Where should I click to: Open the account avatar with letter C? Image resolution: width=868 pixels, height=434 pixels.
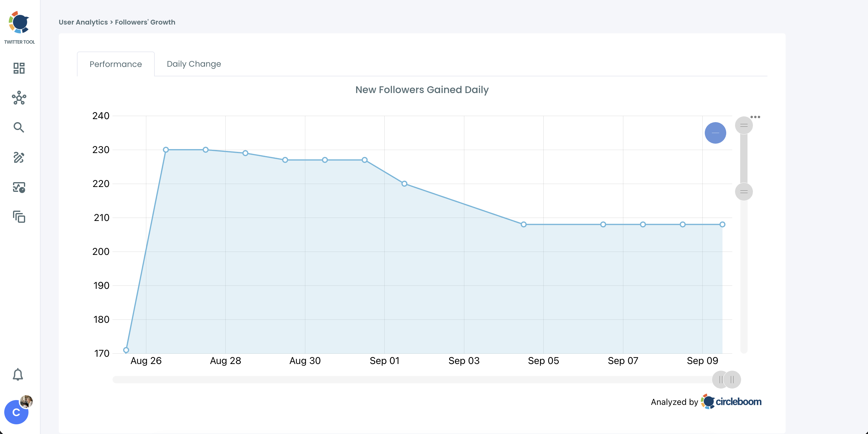[16, 412]
